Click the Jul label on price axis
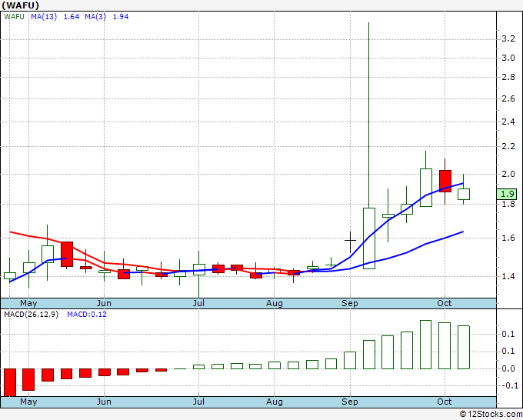 point(199,303)
